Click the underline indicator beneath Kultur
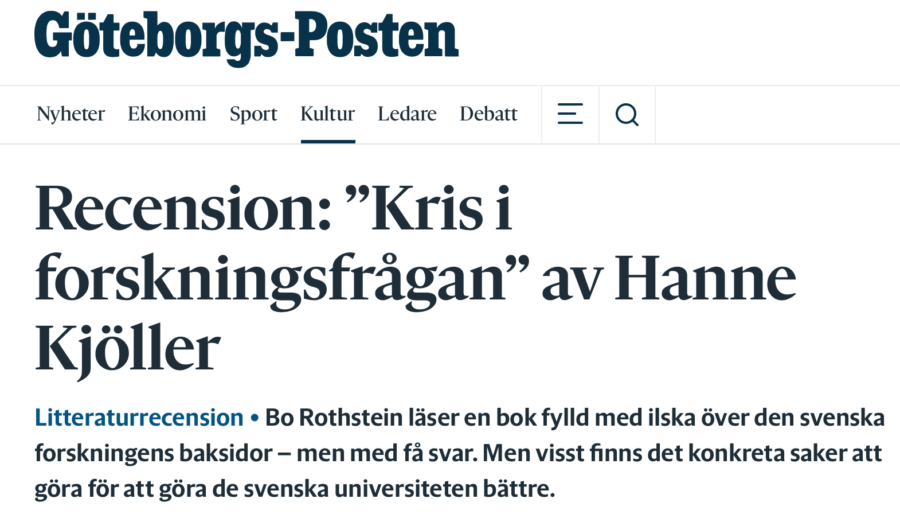 click(x=328, y=141)
